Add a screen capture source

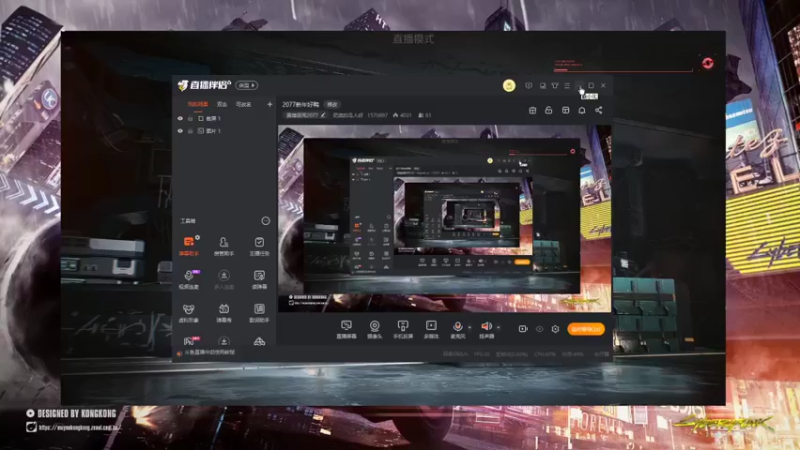346,329
